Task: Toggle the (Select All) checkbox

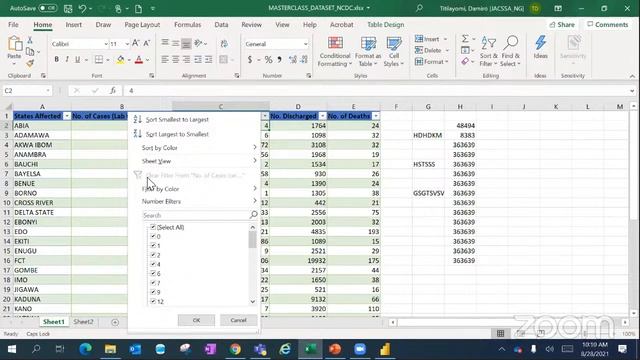Action: coord(153,227)
